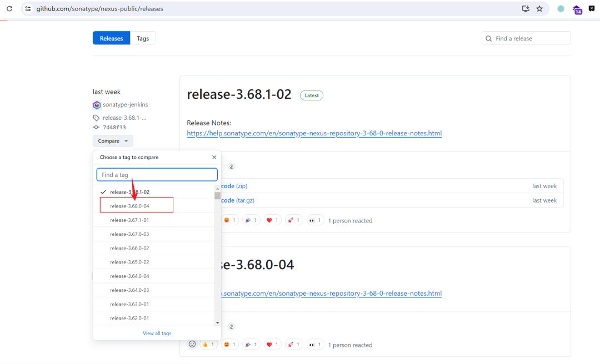The width and height of the screenshot is (600, 364).
Task: Choose tag release-3.65.0-02 to compare
Action: coord(153,262)
